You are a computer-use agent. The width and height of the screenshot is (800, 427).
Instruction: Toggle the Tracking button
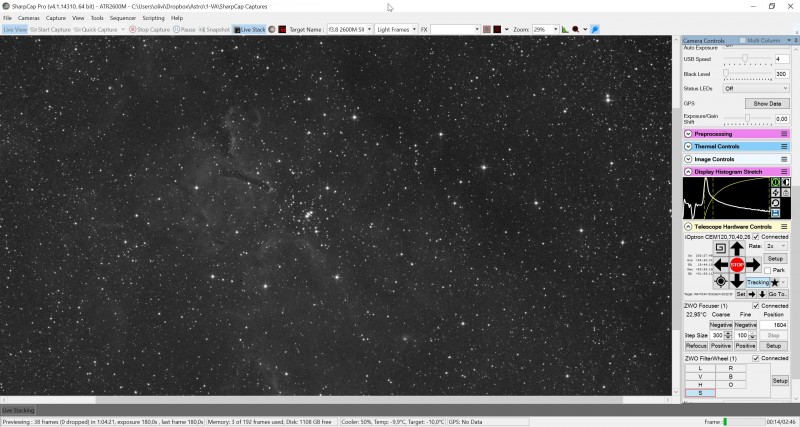(758, 282)
